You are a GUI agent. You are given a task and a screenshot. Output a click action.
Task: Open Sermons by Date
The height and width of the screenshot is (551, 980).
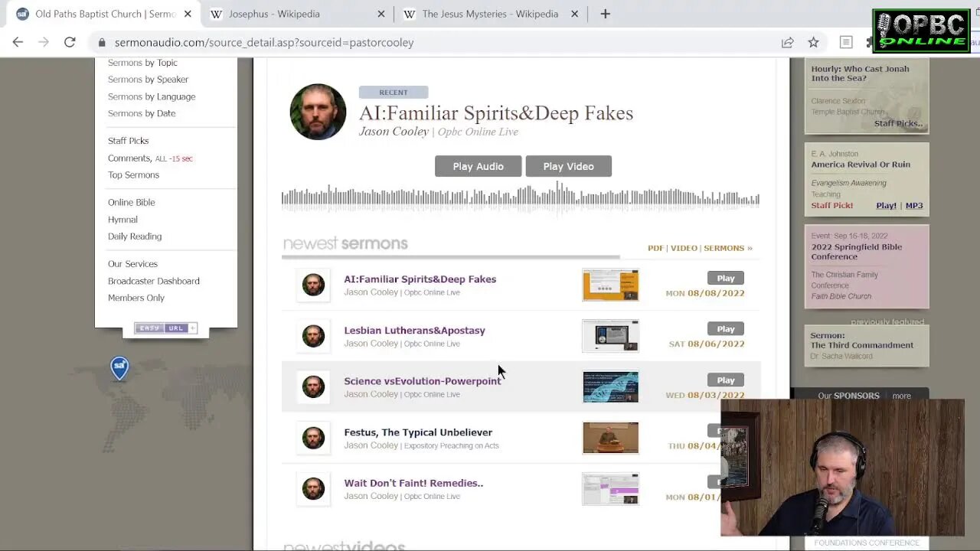(142, 113)
